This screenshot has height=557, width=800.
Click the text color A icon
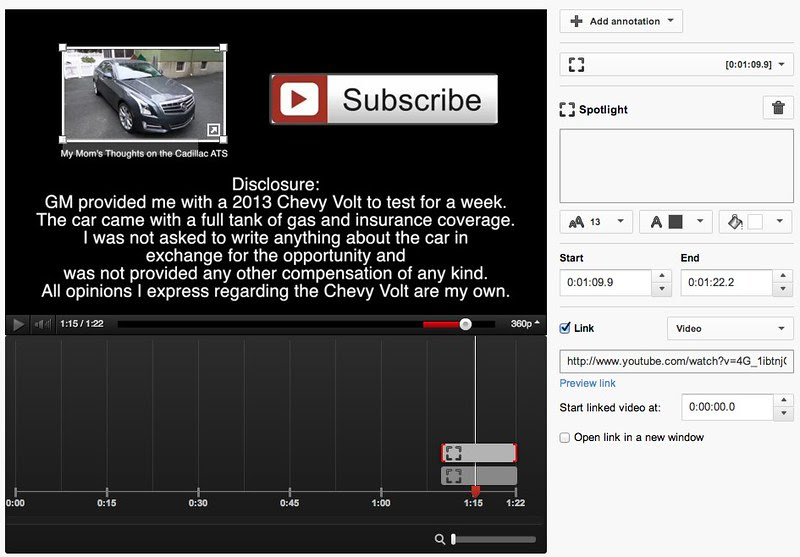pos(656,222)
